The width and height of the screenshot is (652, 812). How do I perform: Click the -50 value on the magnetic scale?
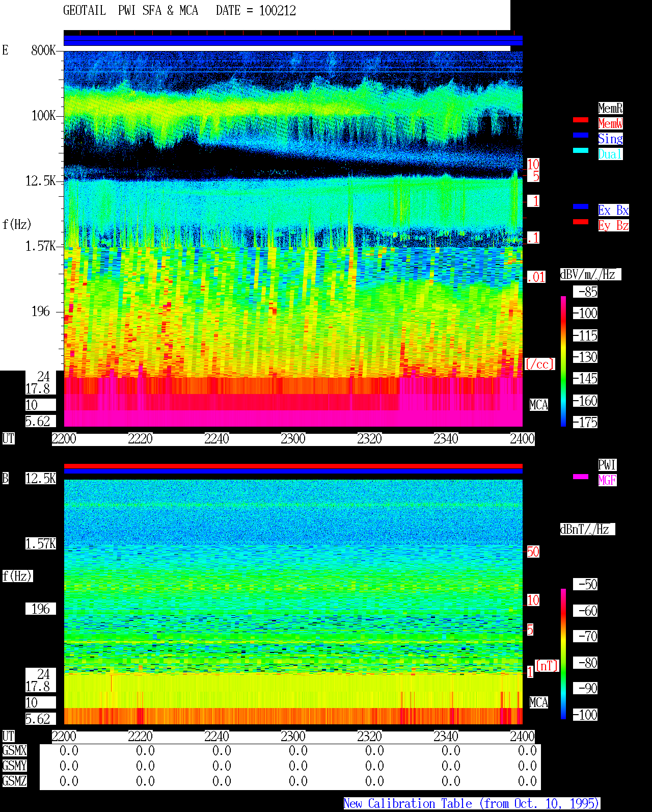[x=586, y=584]
